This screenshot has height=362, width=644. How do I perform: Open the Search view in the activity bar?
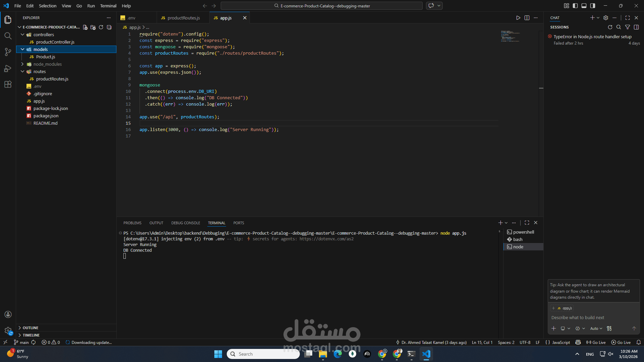[x=8, y=36]
